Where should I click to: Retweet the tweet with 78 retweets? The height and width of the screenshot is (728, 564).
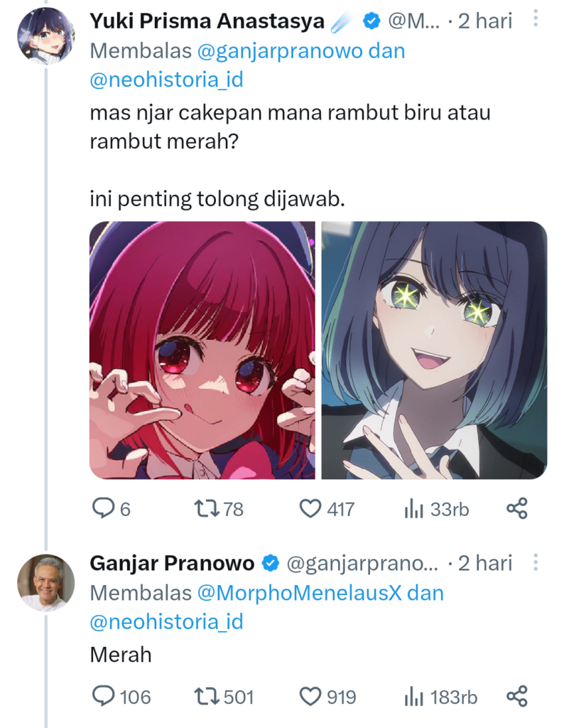point(207,508)
